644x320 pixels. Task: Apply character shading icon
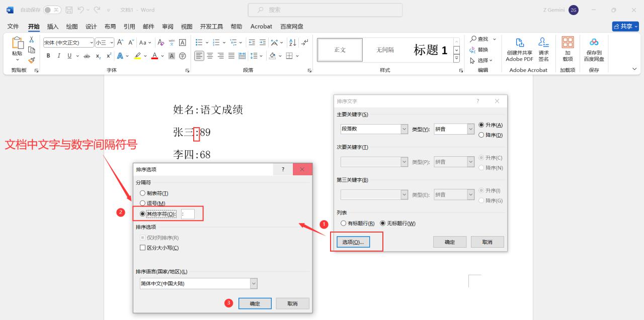(172, 56)
